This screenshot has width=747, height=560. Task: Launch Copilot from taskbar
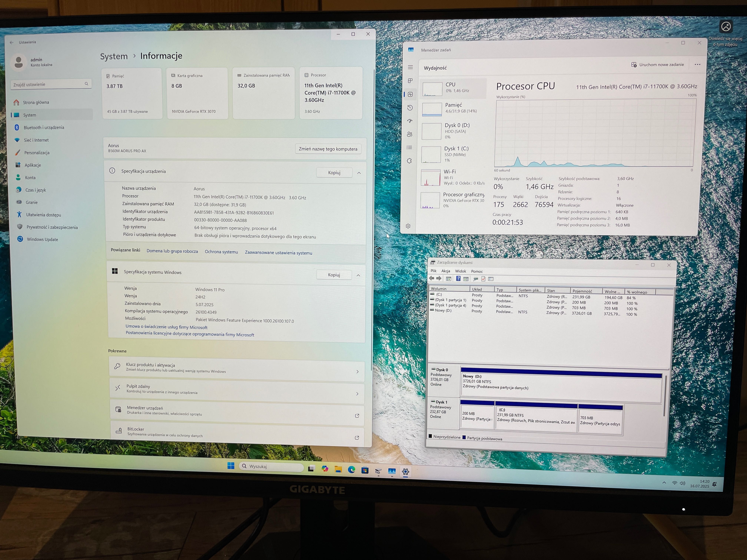click(325, 469)
